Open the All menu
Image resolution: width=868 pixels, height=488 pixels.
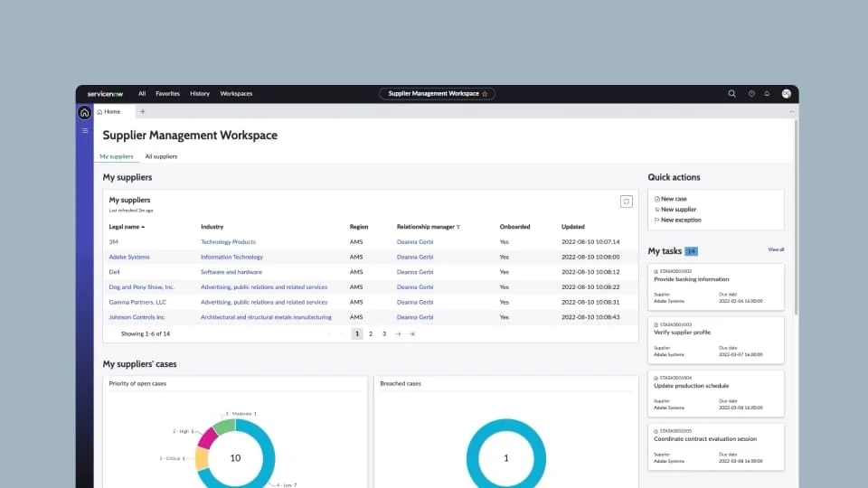click(142, 93)
